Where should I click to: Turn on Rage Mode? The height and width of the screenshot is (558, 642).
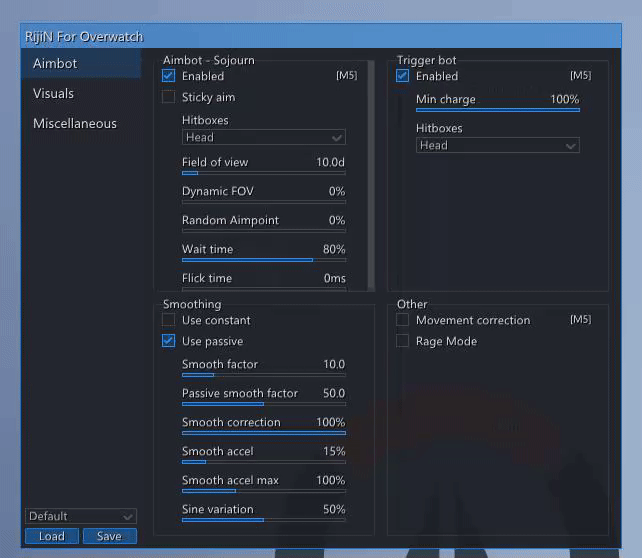pos(402,341)
